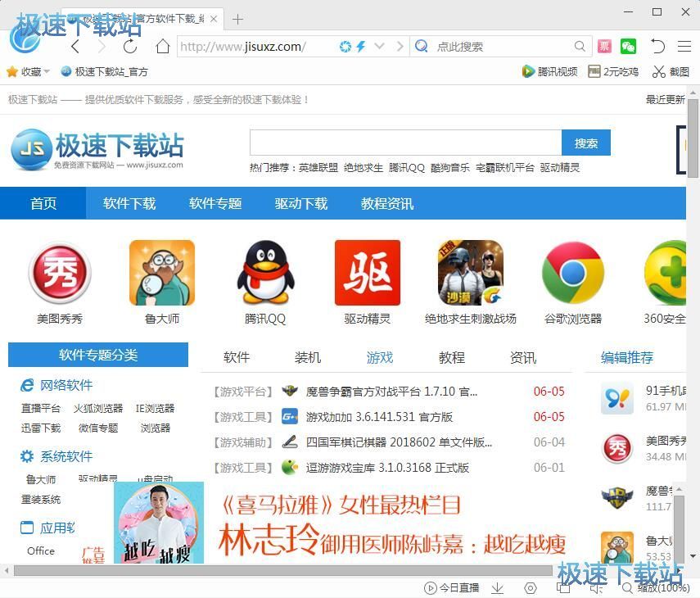Click the go arrow next to address bar
The height and width of the screenshot is (598, 700).
coord(400,46)
